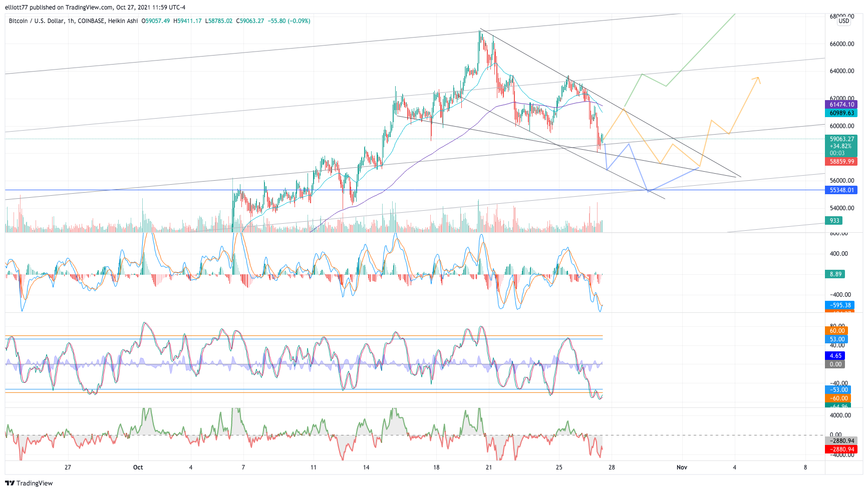Select the high value H59411.17
Image resolution: width=868 pixels, height=492 pixels.
tap(187, 21)
